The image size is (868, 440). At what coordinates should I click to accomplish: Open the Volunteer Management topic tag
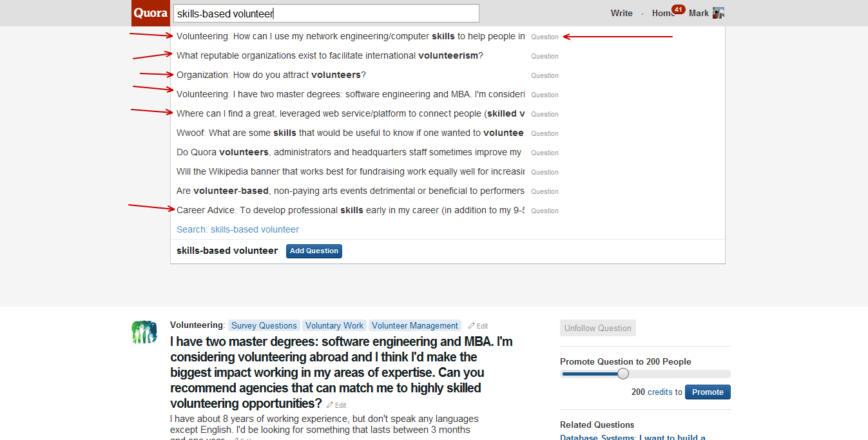click(415, 326)
